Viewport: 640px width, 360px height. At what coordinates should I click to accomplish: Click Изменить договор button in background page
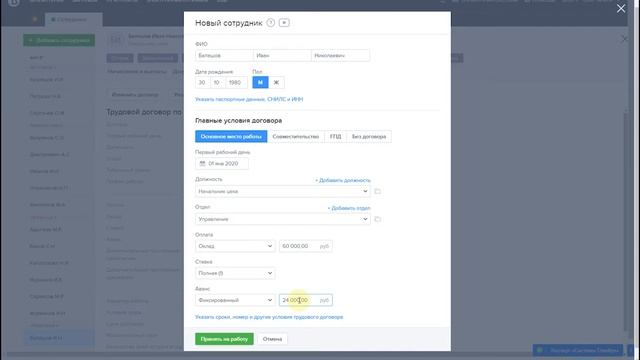pos(135,95)
